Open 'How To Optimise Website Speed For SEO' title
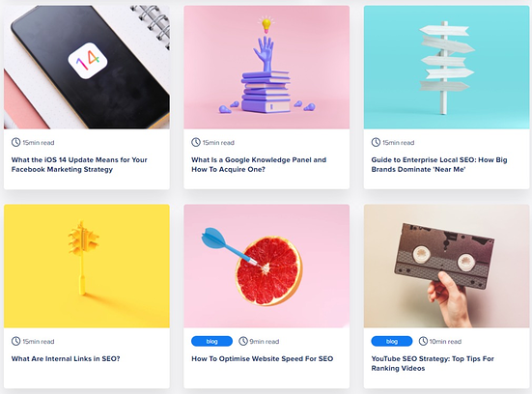 pos(263,358)
